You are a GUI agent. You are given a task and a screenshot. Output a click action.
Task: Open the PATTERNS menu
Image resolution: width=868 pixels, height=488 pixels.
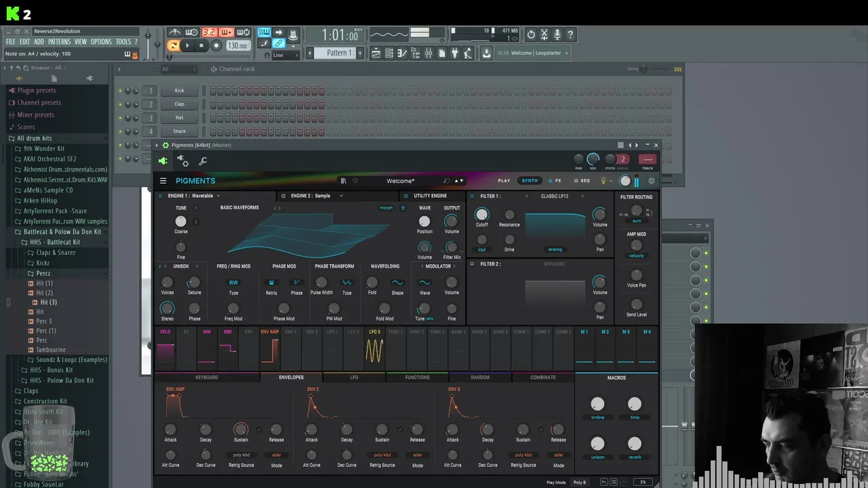tap(59, 42)
